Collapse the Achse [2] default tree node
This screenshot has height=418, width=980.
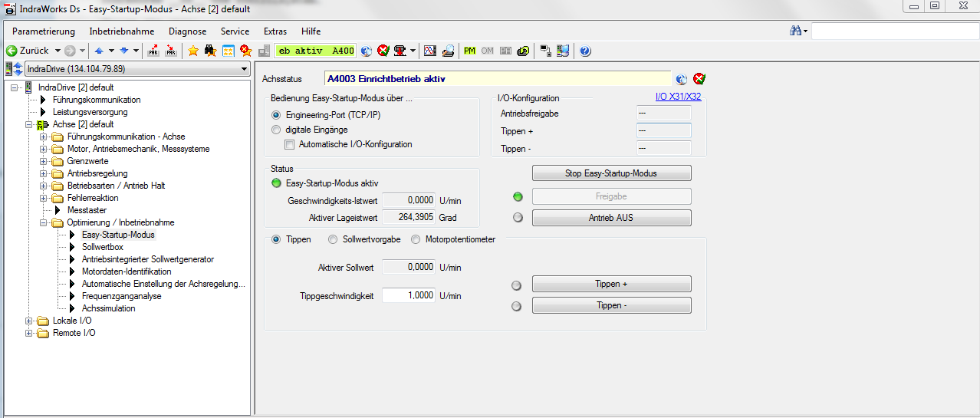[29, 124]
